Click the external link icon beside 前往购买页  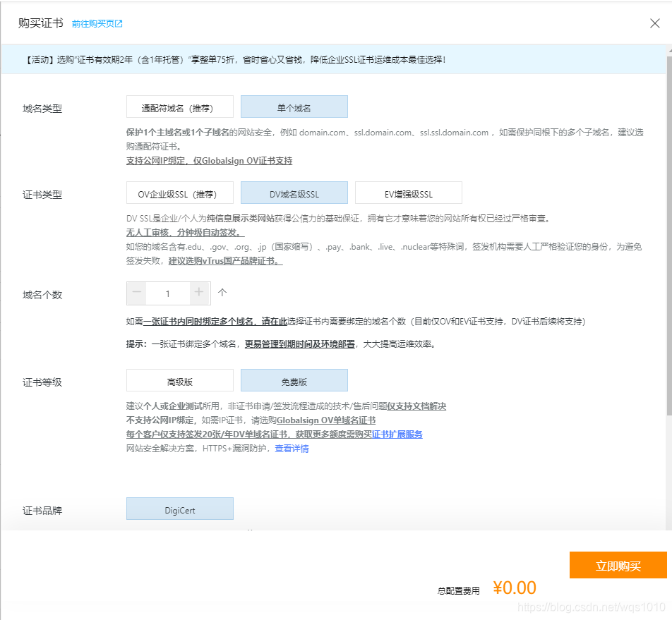coord(118,22)
